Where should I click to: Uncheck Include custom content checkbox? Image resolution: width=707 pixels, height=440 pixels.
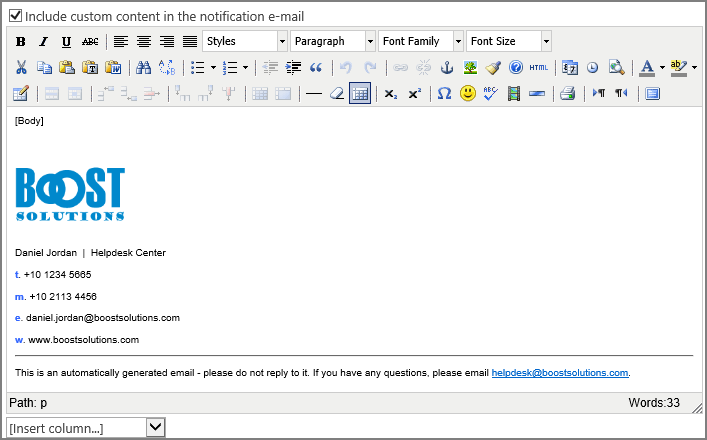(16, 15)
